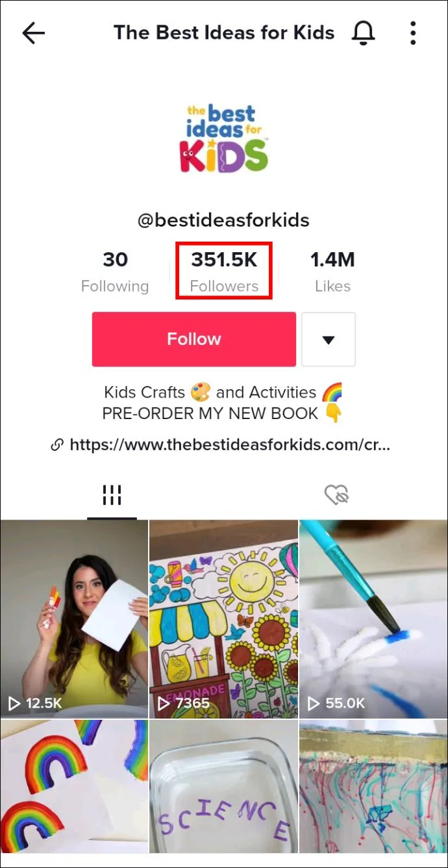The image size is (448, 868).
Task: View the 351.5K Followers list
Action: click(x=224, y=272)
